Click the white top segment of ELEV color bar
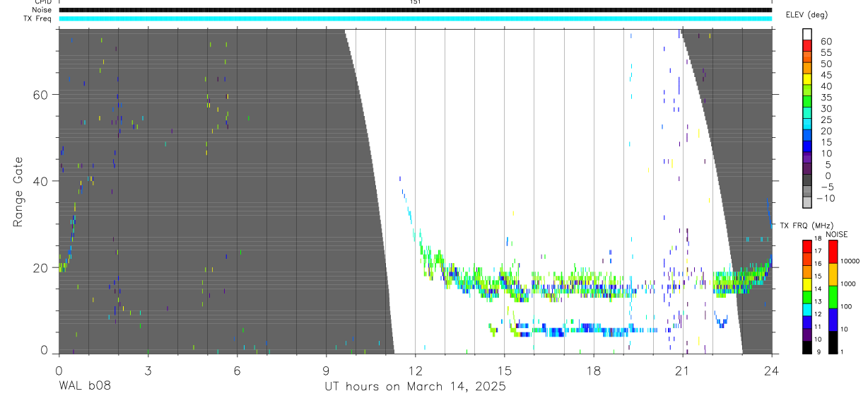This screenshot has width=868, height=401. click(x=807, y=34)
